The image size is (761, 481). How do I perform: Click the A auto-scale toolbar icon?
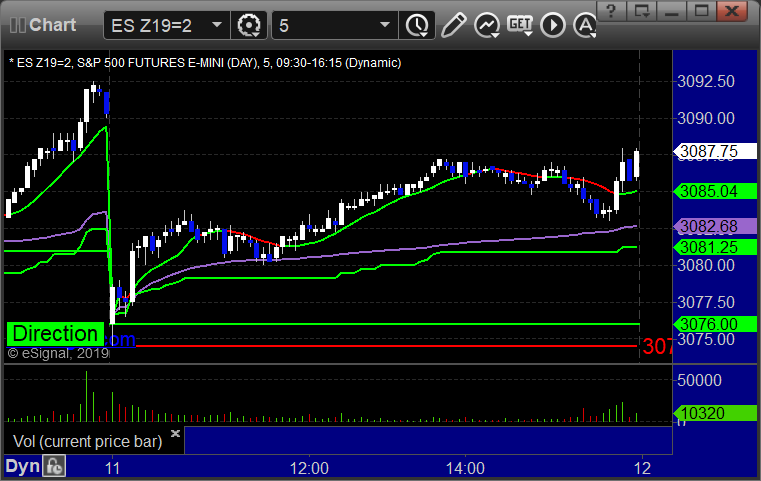pos(585,25)
